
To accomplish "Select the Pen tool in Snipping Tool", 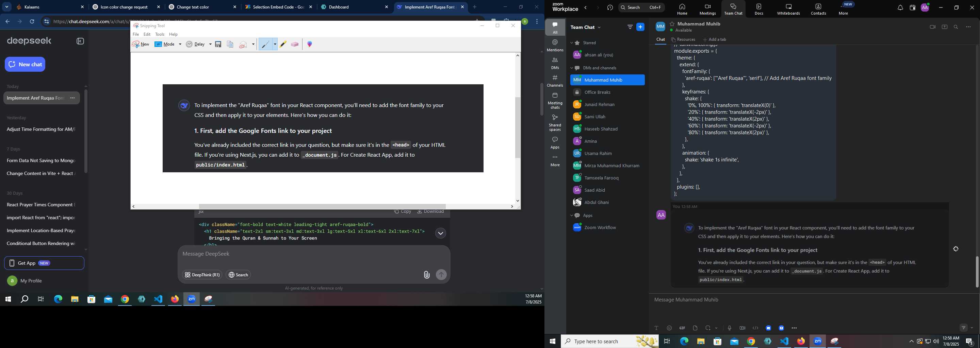I will pyautogui.click(x=265, y=45).
